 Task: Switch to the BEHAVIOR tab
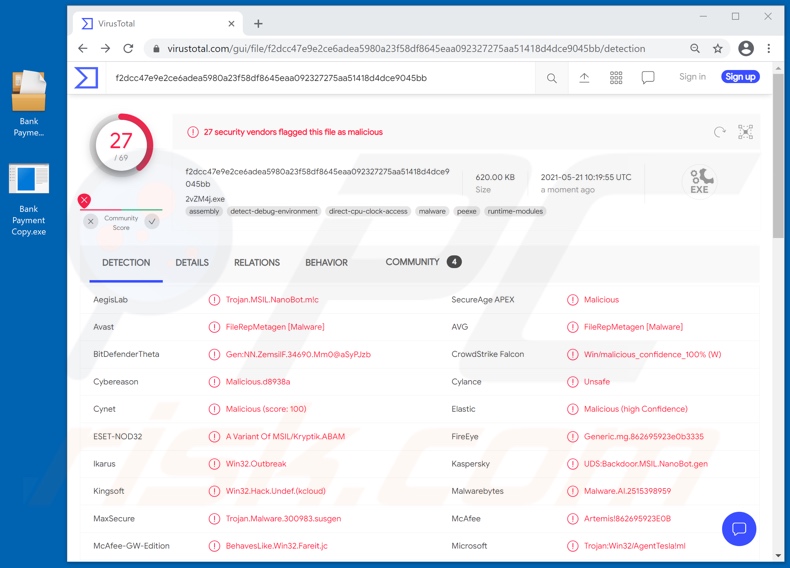(x=326, y=263)
